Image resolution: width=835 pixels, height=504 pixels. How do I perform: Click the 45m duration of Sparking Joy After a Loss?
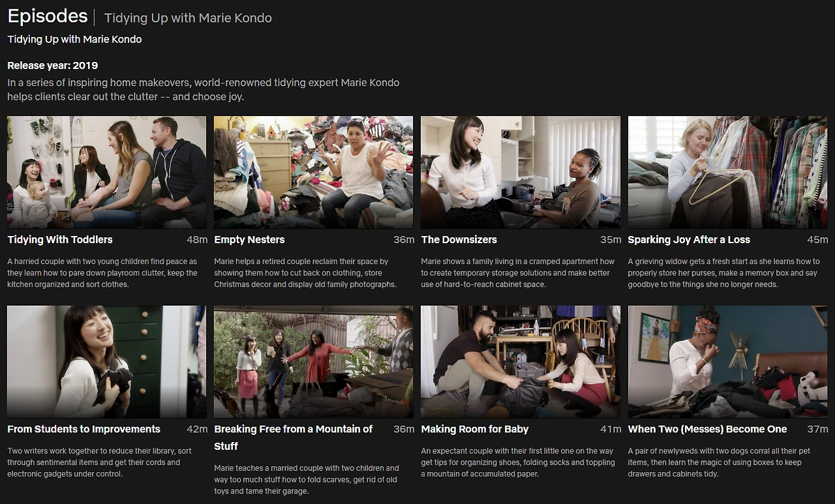(817, 240)
